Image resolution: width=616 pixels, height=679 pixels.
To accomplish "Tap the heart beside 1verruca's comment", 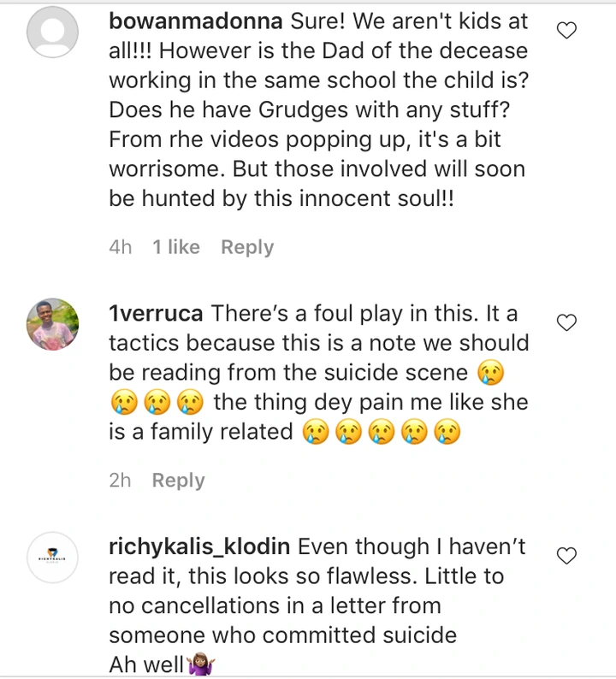I will tap(566, 322).
